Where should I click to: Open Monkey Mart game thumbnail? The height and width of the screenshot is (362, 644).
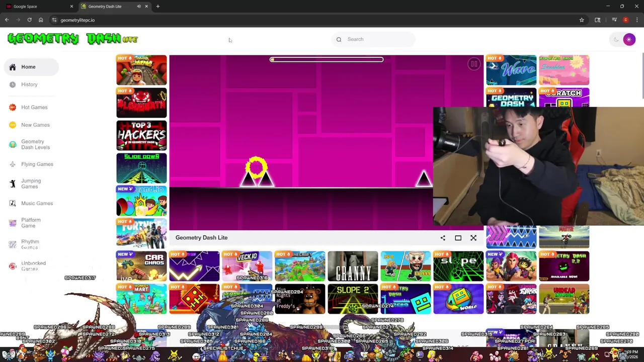pyautogui.click(x=141, y=299)
